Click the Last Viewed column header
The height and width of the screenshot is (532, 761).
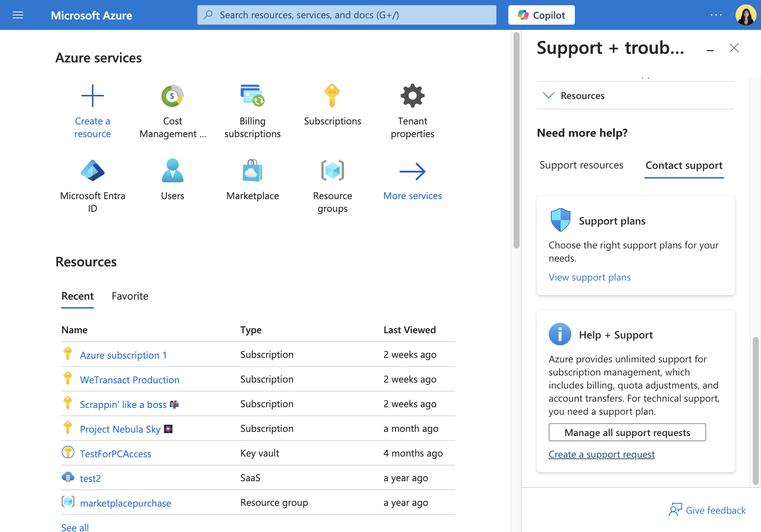pyautogui.click(x=410, y=330)
